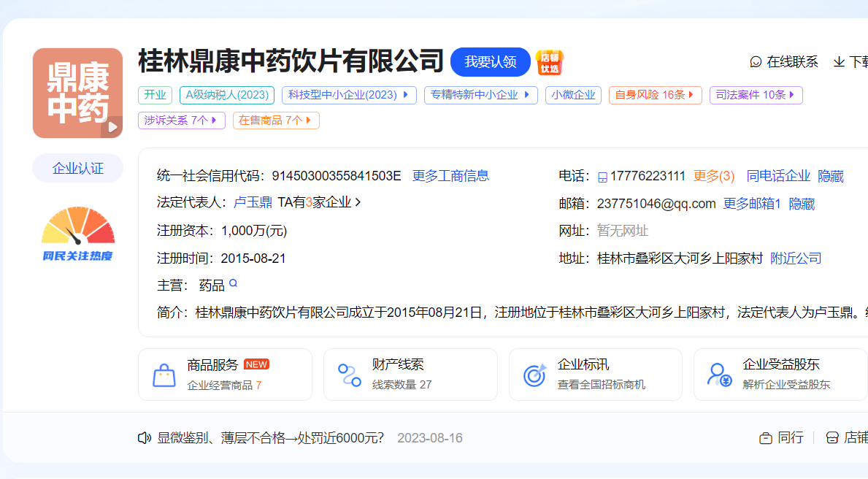This screenshot has width=868, height=479.
Task: Click the company name 桂林鼎康中药饮片有限公司
Action: pos(291,61)
